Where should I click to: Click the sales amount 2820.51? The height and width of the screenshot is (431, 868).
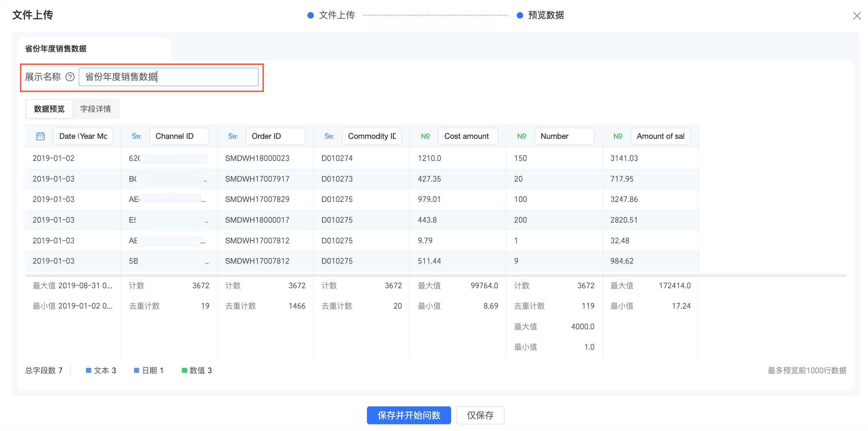pyautogui.click(x=624, y=220)
